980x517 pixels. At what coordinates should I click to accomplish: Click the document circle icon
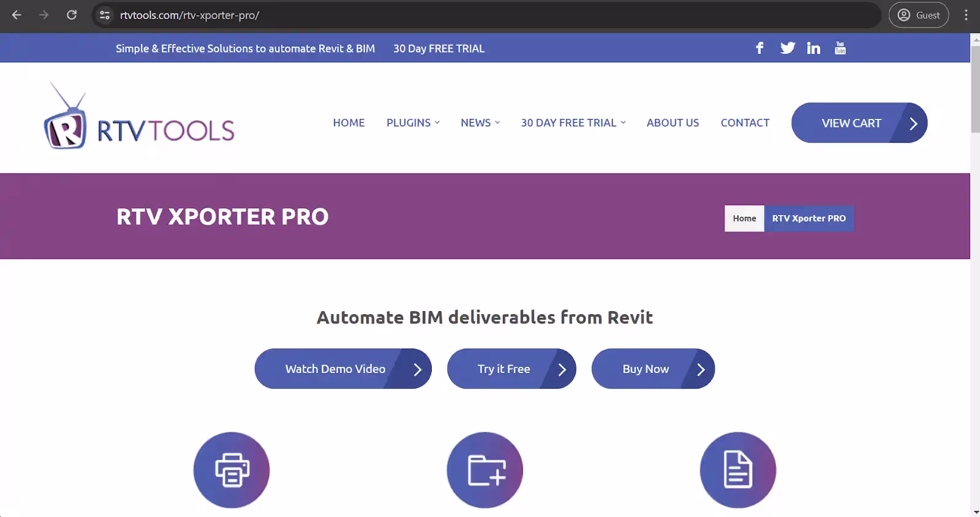point(738,470)
